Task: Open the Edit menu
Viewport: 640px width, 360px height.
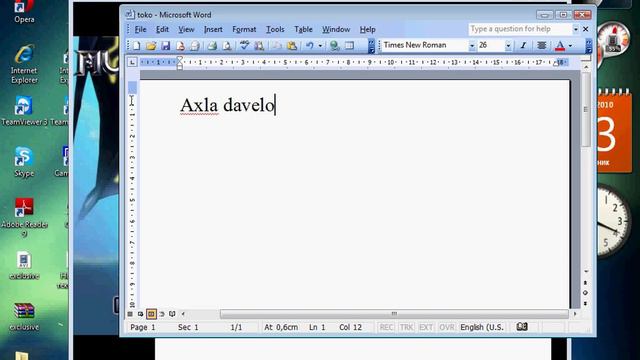Action: click(162, 29)
